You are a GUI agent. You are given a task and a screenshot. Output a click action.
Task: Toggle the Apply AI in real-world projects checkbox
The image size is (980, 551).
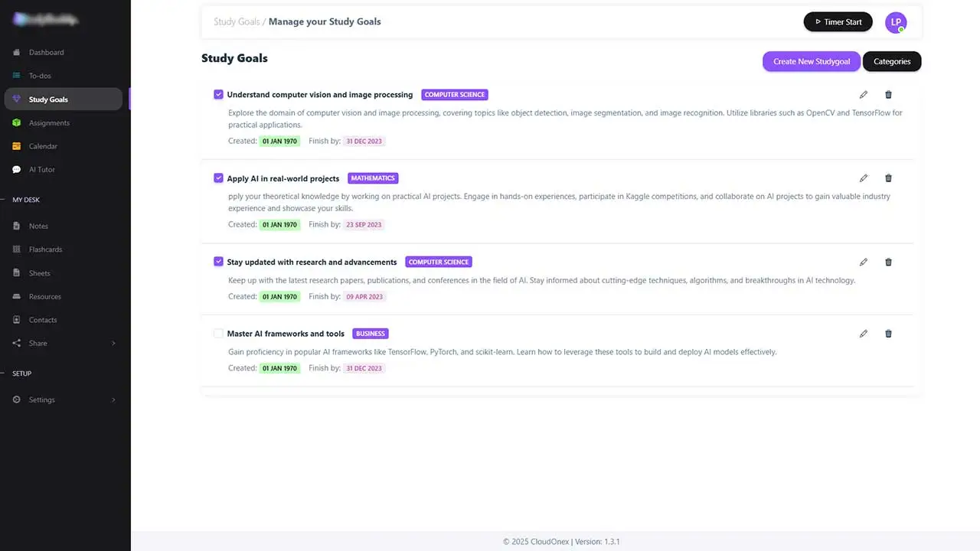pyautogui.click(x=218, y=178)
